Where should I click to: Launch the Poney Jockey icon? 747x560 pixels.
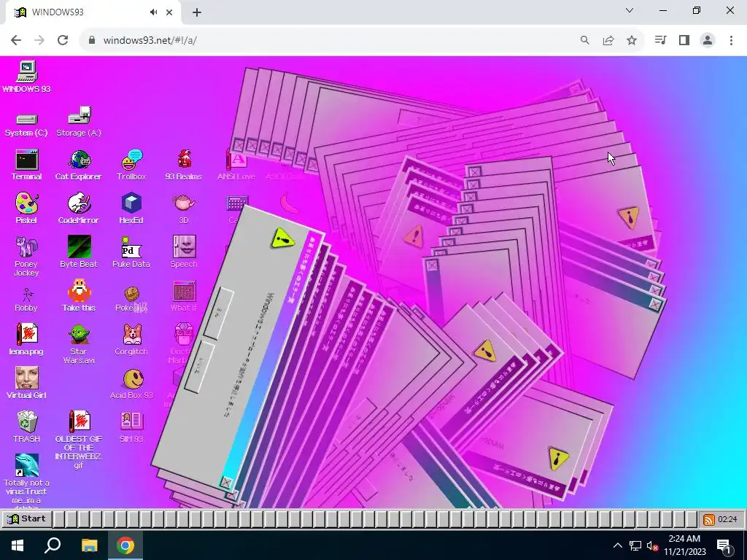[x=27, y=247]
